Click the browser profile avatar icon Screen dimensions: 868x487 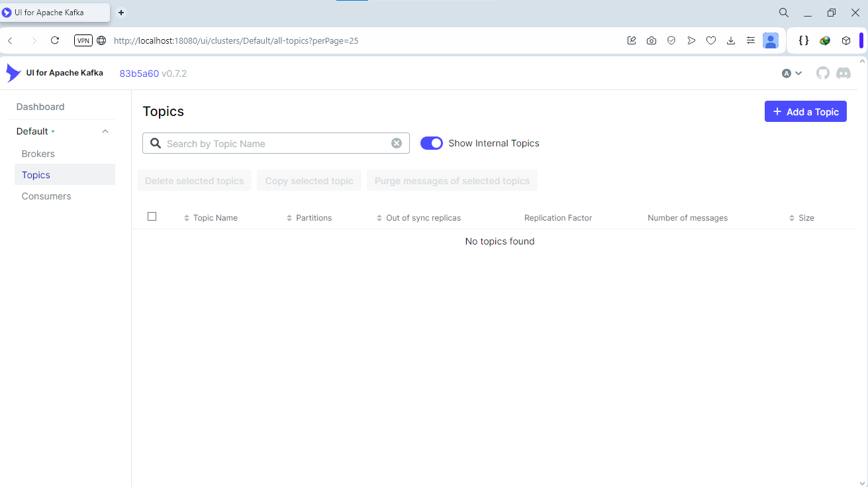(771, 40)
